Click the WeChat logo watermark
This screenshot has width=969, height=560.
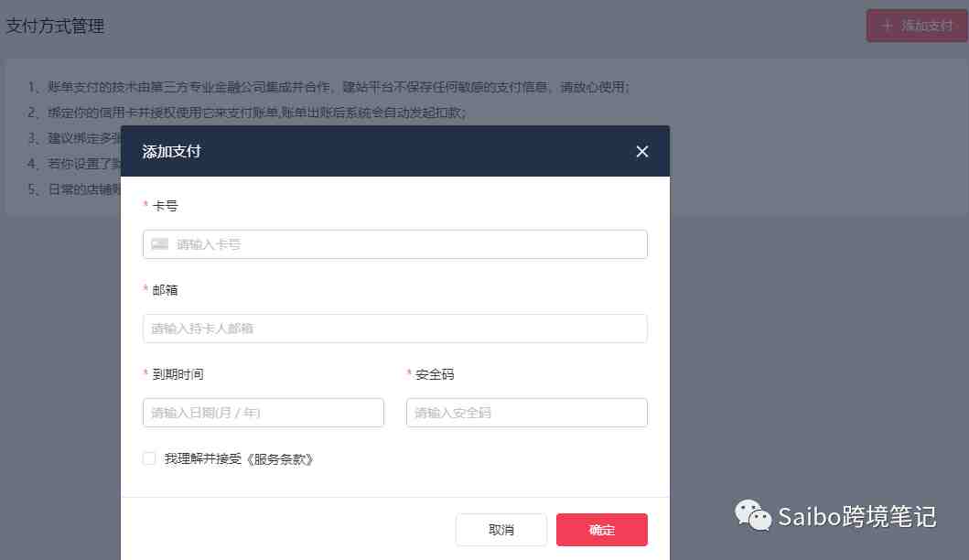[x=753, y=515]
